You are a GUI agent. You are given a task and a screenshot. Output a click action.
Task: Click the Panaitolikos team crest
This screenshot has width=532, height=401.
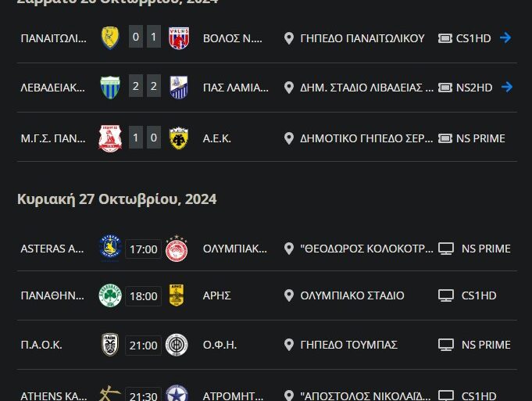[x=109, y=38]
